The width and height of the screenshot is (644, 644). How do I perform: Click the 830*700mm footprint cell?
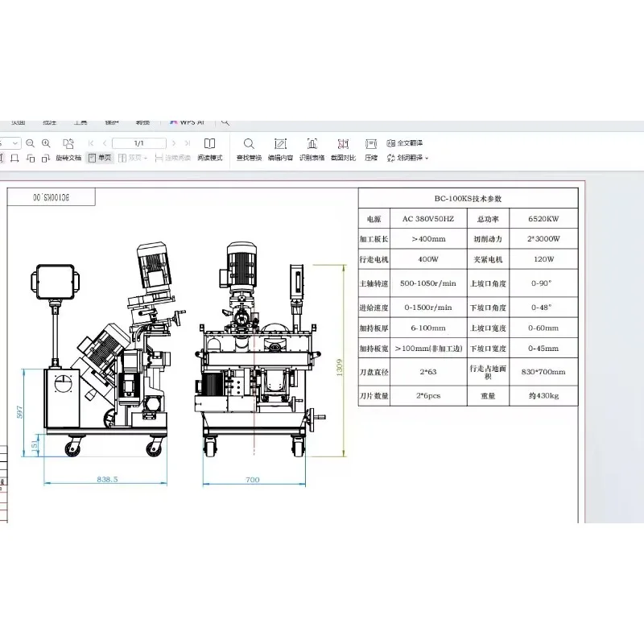click(543, 372)
